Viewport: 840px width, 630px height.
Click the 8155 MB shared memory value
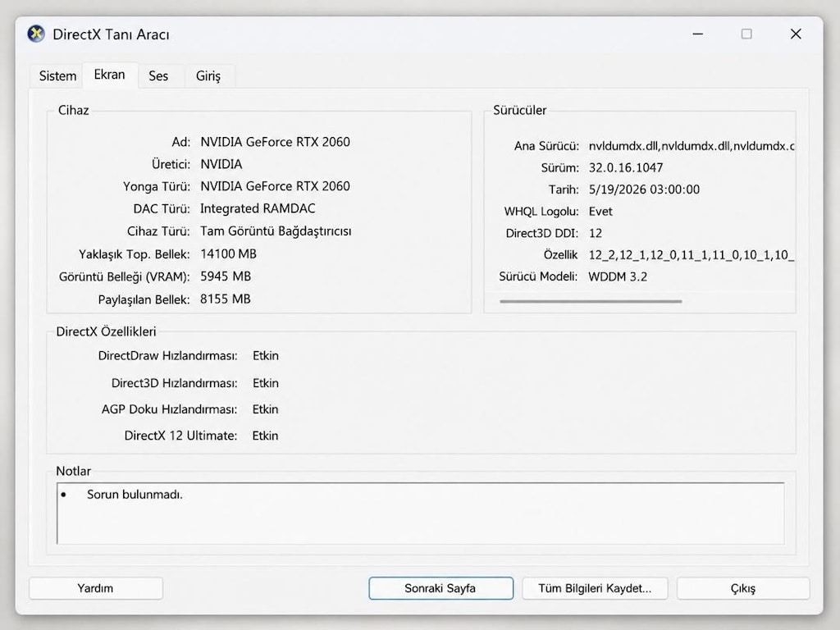pyautogui.click(x=226, y=299)
